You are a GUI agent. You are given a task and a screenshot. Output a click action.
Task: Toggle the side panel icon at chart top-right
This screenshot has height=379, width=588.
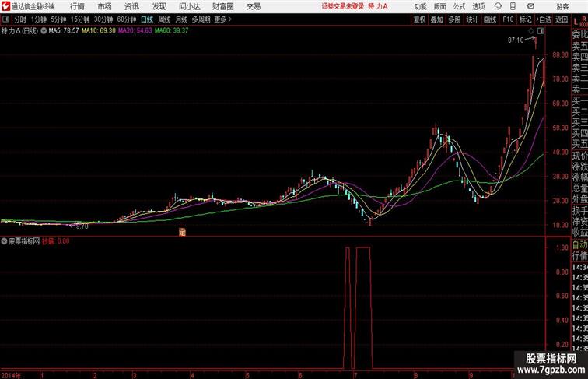tap(541, 31)
